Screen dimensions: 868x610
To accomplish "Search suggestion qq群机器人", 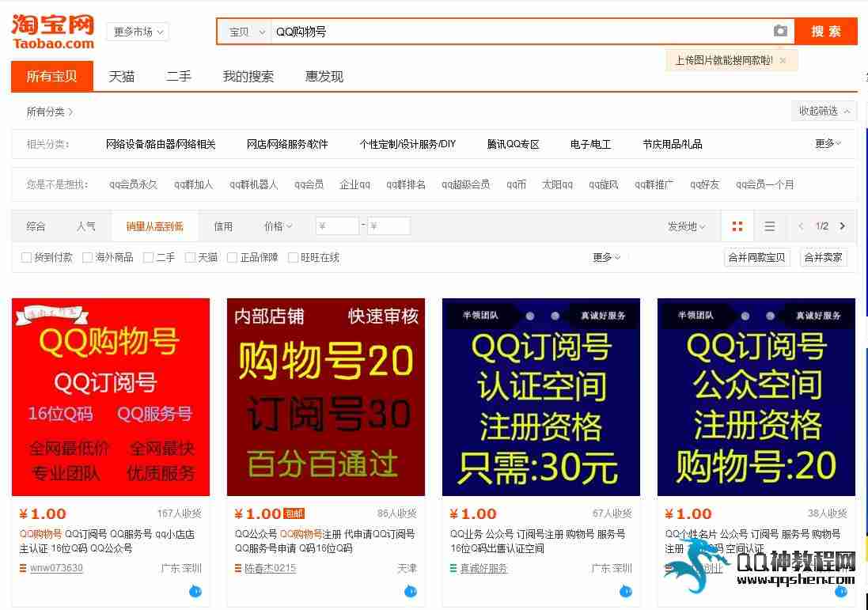I will (x=253, y=184).
